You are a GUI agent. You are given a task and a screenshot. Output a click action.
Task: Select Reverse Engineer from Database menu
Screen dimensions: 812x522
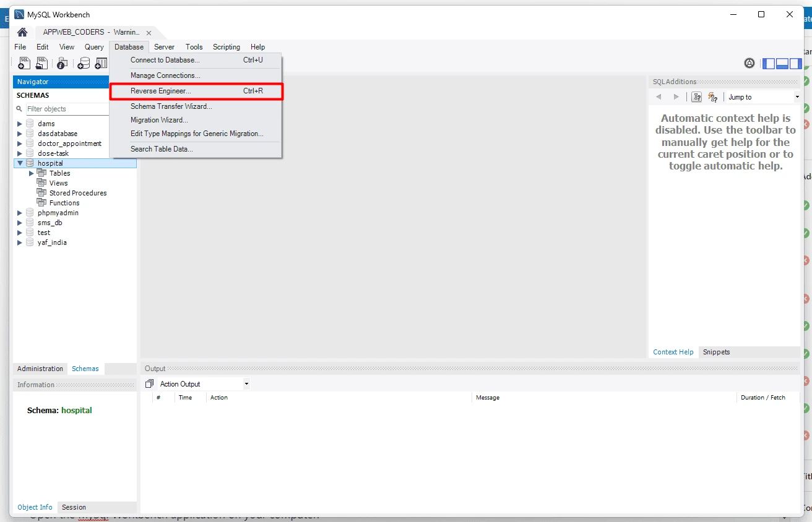click(196, 91)
